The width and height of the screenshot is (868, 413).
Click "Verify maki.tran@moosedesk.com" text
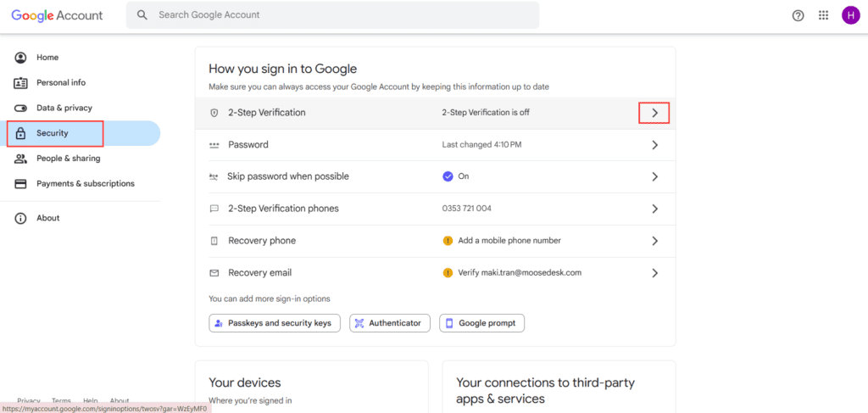pyautogui.click(x=520, y=273)
